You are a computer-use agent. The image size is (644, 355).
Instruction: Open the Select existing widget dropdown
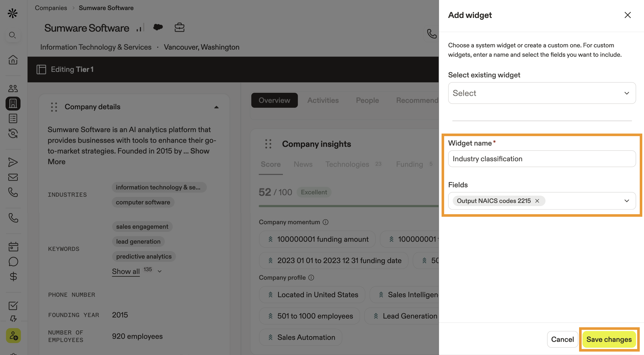pos(542,93)
